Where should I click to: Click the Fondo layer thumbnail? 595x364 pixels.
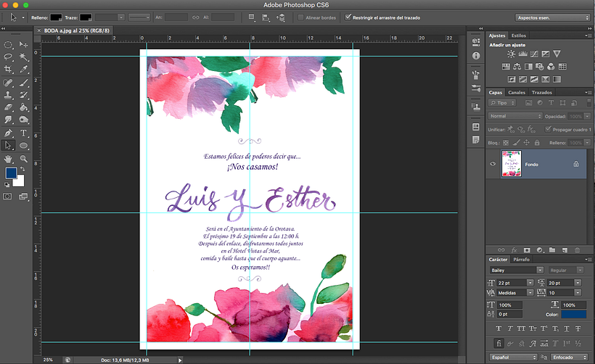click(x=511, y=164)
